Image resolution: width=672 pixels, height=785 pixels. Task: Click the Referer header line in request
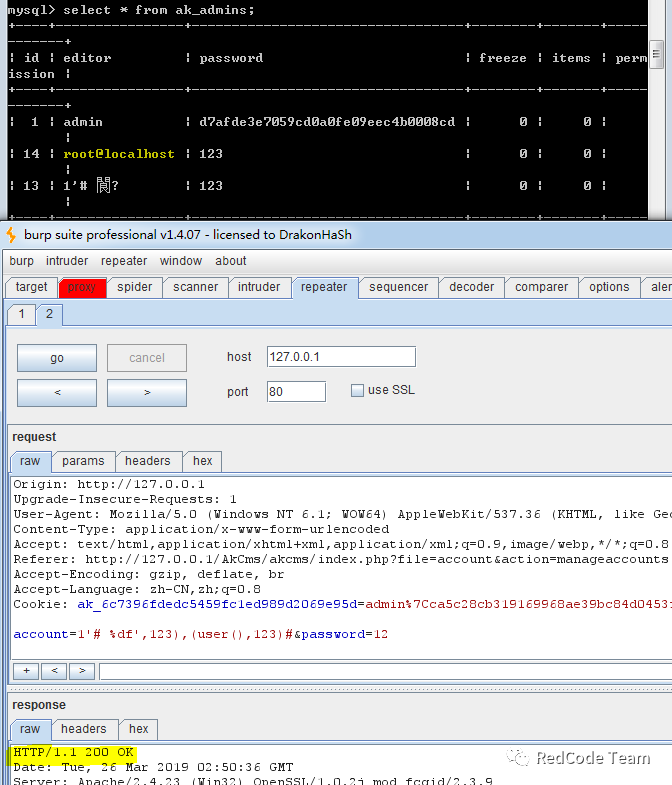coord(341,559)
